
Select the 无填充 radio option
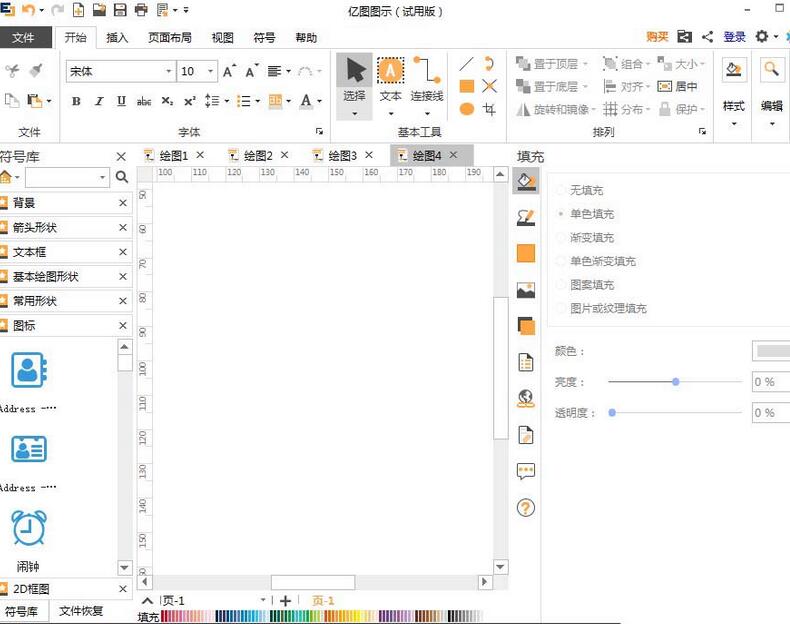(x=561, y=190)
